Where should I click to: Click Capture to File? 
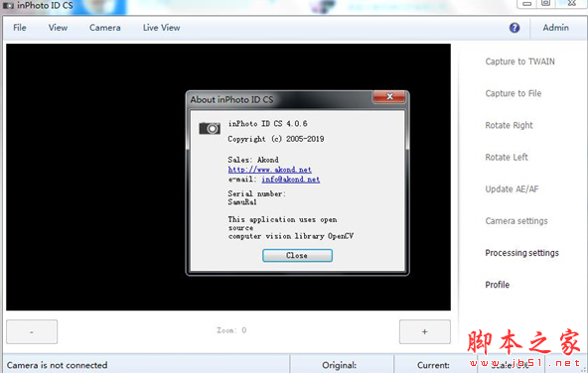coord(513,93)
